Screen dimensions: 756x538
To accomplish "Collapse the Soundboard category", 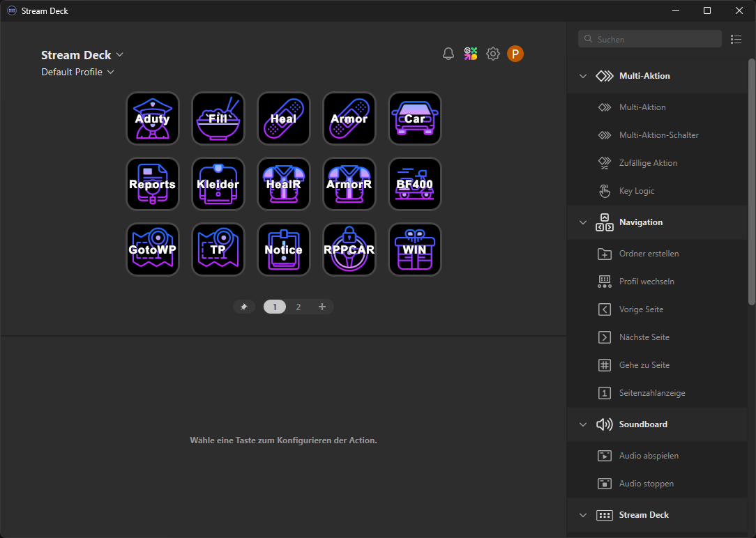I will 583,424.
